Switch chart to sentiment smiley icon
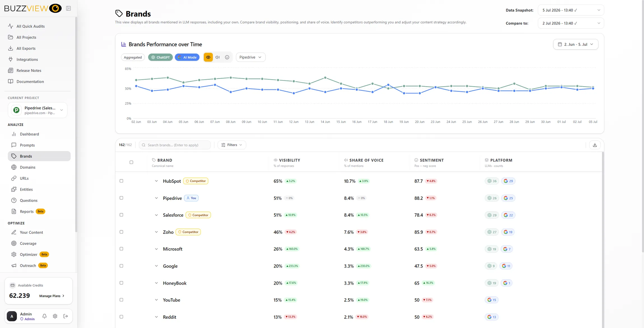This screenshot has width=644, height=328. pyautogui.click(x=227, y=57)
